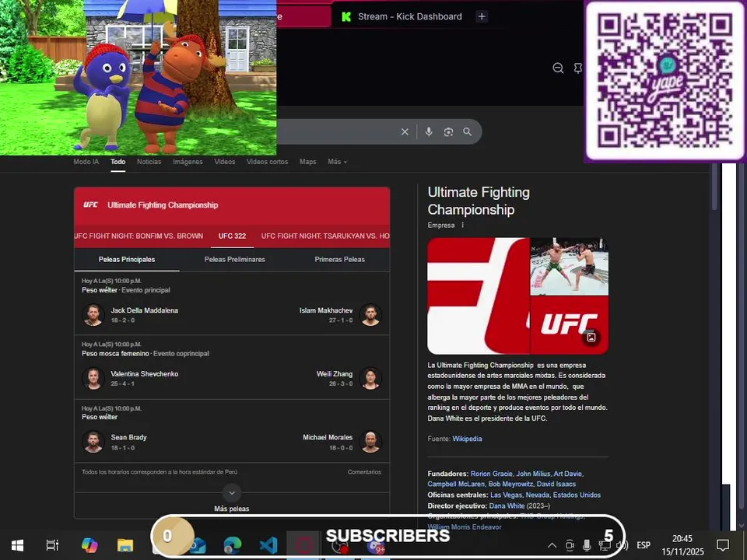Click the large UFC logo image
Image resolution: width=747 pixels, height=560 pixels.
(x=479, y=296)
